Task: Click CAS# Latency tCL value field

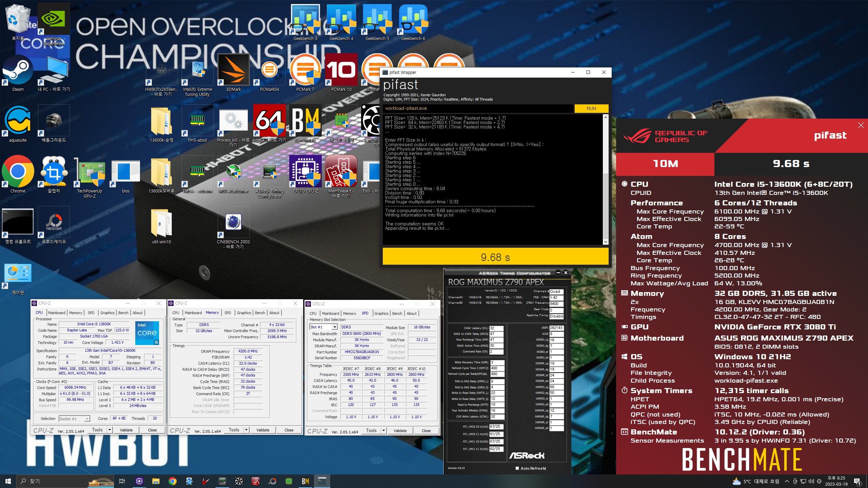Action: 496,328
